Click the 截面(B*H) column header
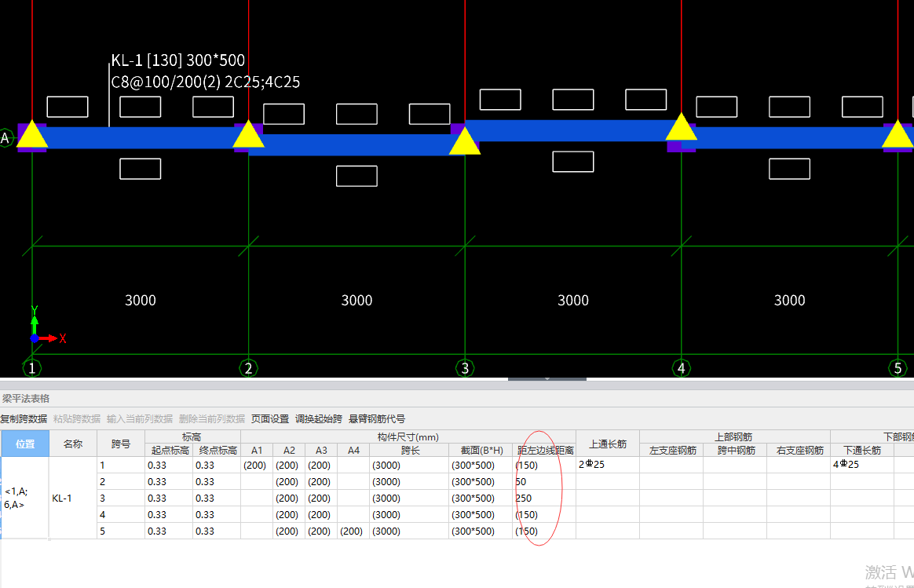 click(x=481, y=451)
